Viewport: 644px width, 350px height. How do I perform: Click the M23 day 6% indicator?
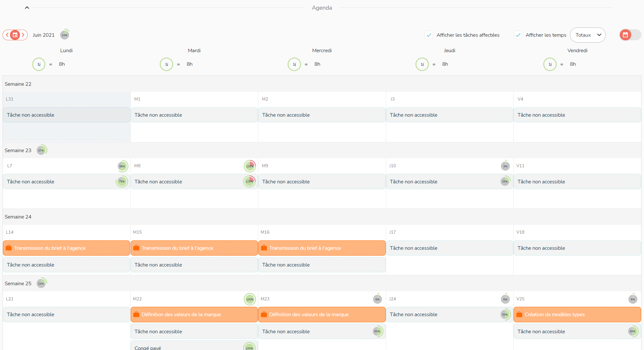pyautogui.click(x=377, y=299)
